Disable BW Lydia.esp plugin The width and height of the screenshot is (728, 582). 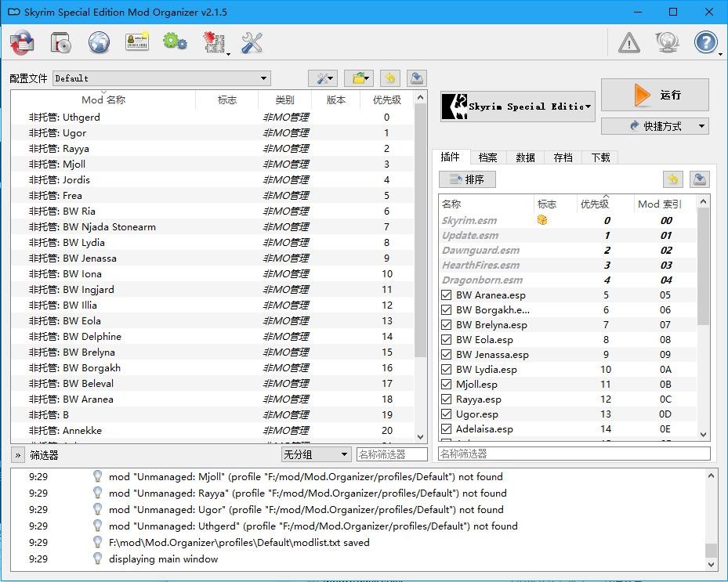click(x=446, y=369)
